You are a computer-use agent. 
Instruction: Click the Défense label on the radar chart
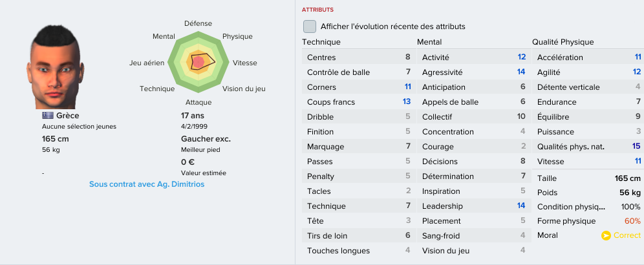point(198,23)
